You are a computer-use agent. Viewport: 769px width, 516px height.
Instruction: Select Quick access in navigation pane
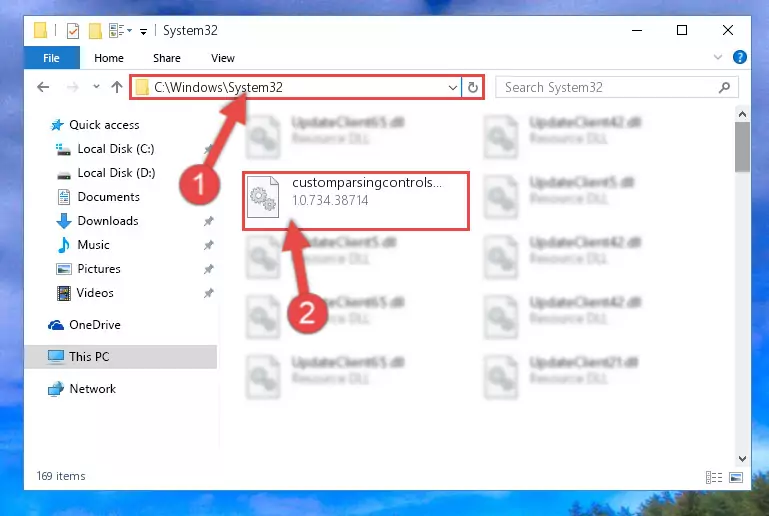104,125
